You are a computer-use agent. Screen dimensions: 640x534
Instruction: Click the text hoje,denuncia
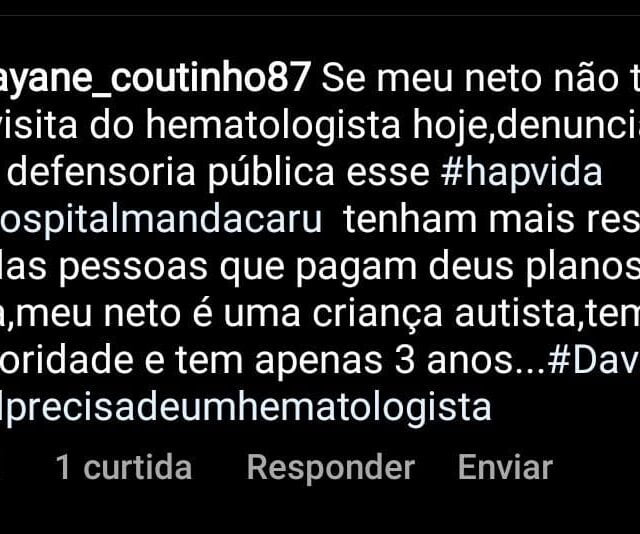[526, 126]
